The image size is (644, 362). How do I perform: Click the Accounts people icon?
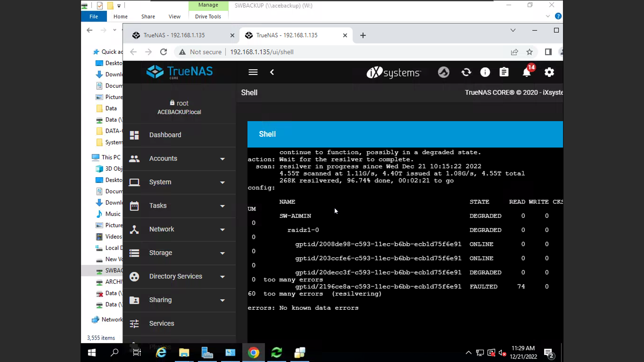point(134,159)
